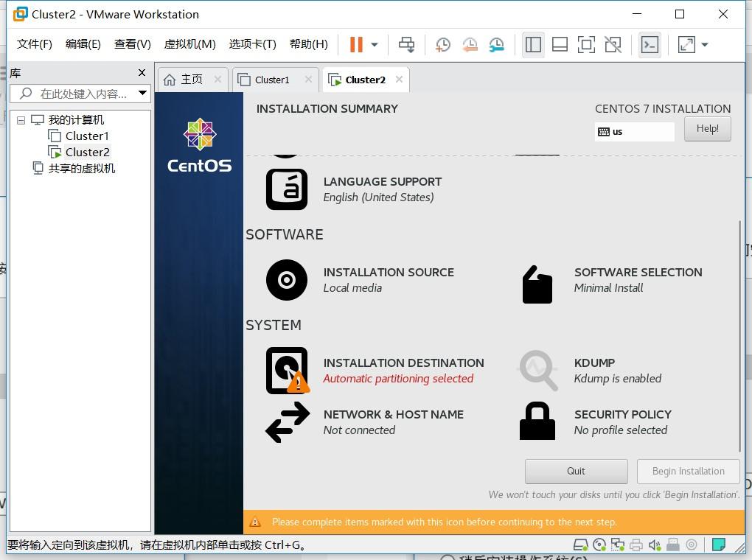Click the INSTALLATION SOURCE label
The width and height of the screenshot is (752, 560).
pos(389,273)
